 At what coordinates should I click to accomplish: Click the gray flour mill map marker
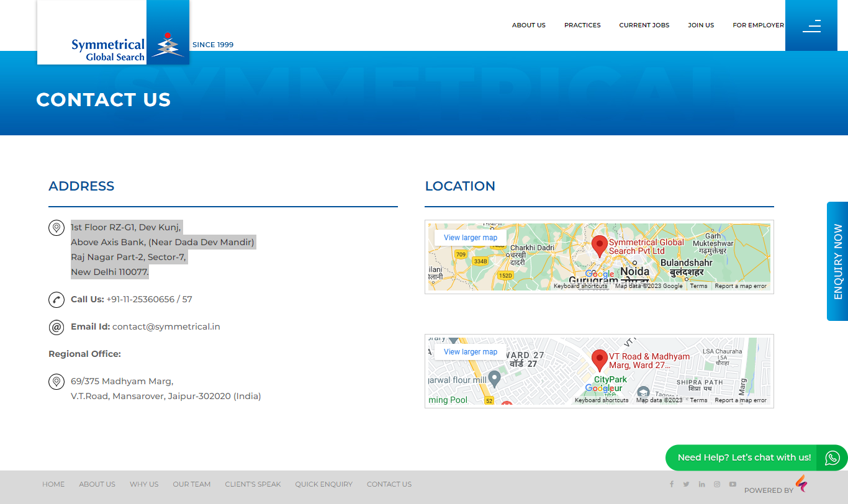pos(494,379)
